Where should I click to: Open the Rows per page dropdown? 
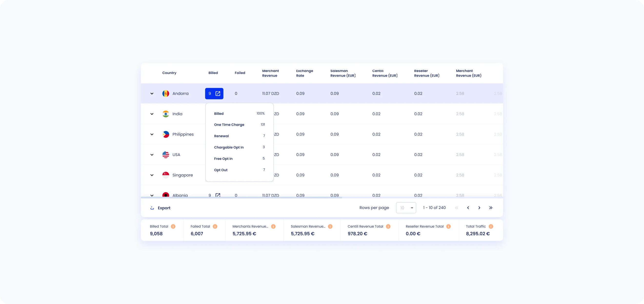click(x=406, y=208)
